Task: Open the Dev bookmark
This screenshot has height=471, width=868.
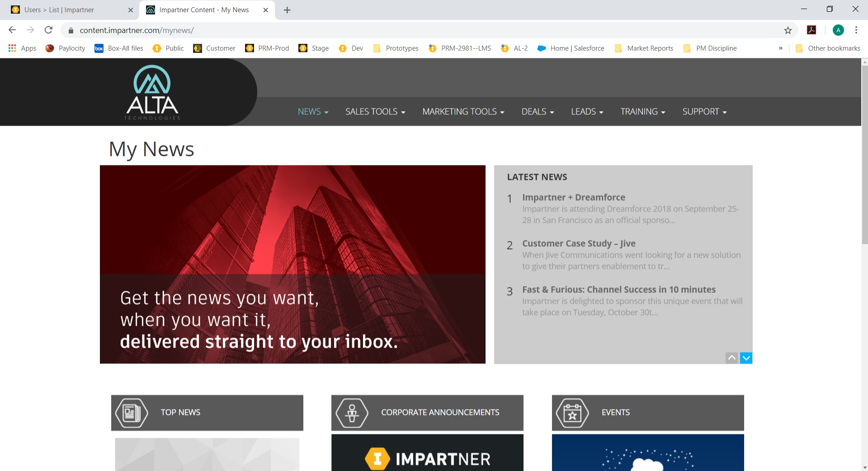Action: tap(351, 48)
